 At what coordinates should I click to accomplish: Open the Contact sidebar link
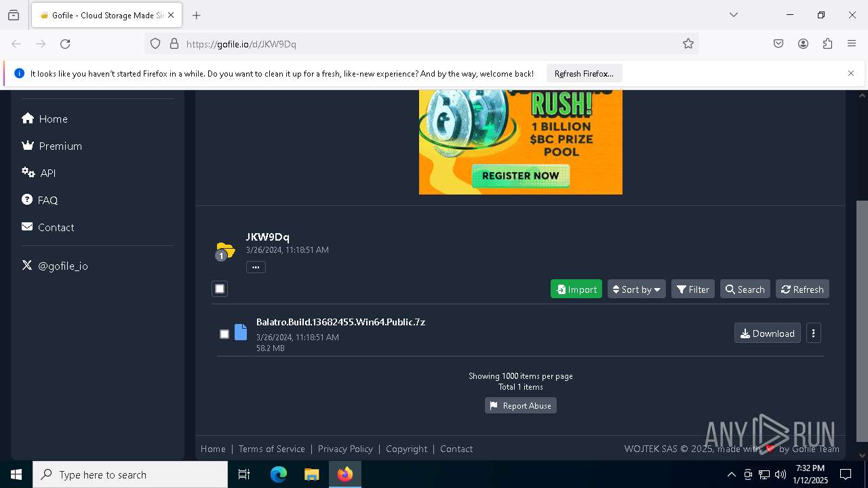tap(47, 227)
